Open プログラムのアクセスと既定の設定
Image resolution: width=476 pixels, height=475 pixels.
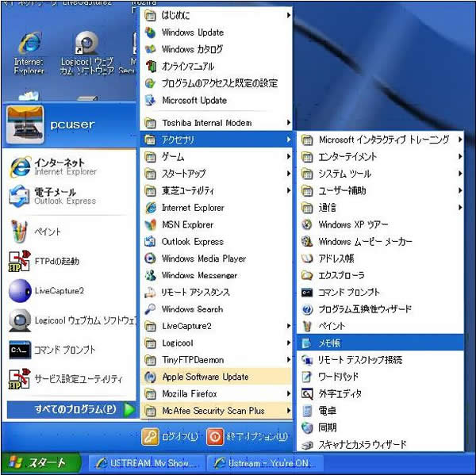(216, 83)
